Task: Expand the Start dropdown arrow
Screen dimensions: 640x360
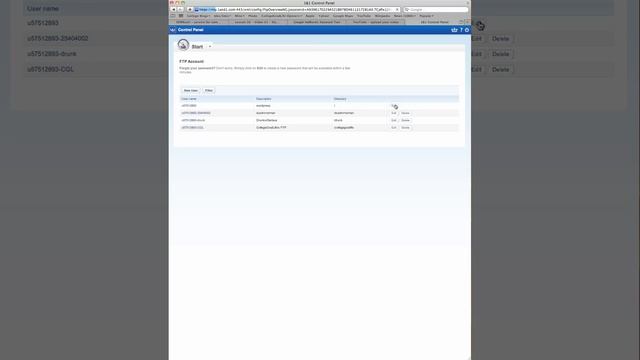Action: (210, 47)
